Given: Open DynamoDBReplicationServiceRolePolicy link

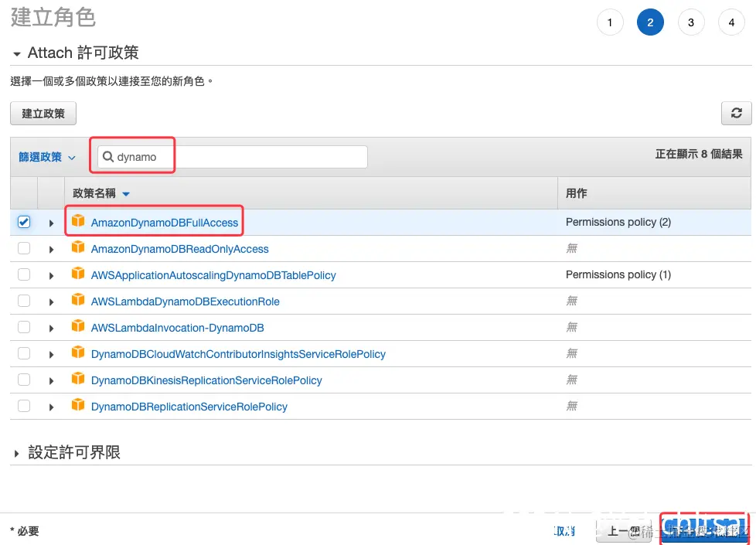Looking at the screenshot, I should [189, 407].
